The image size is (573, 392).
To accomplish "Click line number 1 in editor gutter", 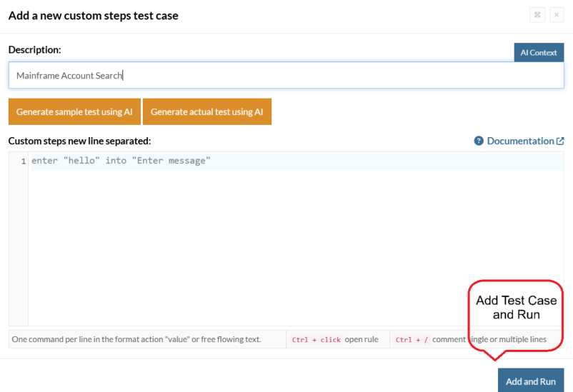I will [x=23, y=161].
